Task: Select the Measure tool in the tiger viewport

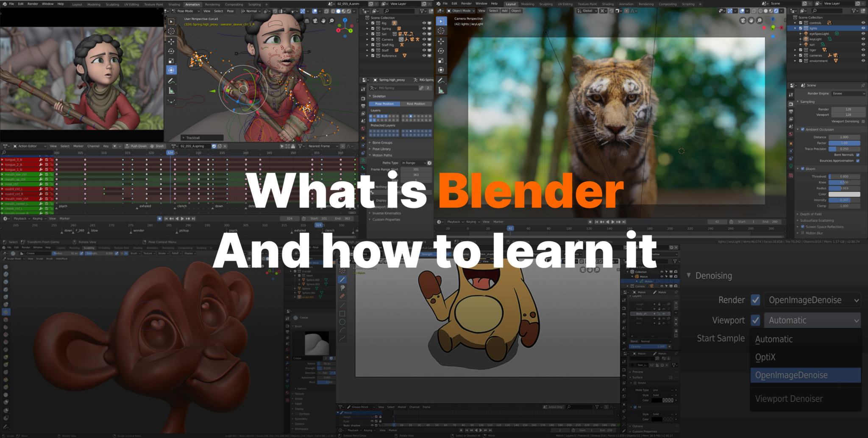Action: click(x=441, y=90)
